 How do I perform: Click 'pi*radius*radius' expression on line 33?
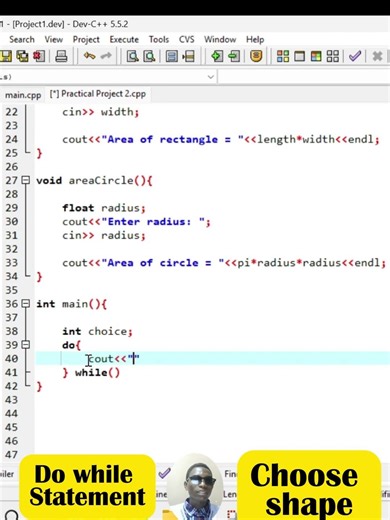pyautogui.click(x=289, y=263)
